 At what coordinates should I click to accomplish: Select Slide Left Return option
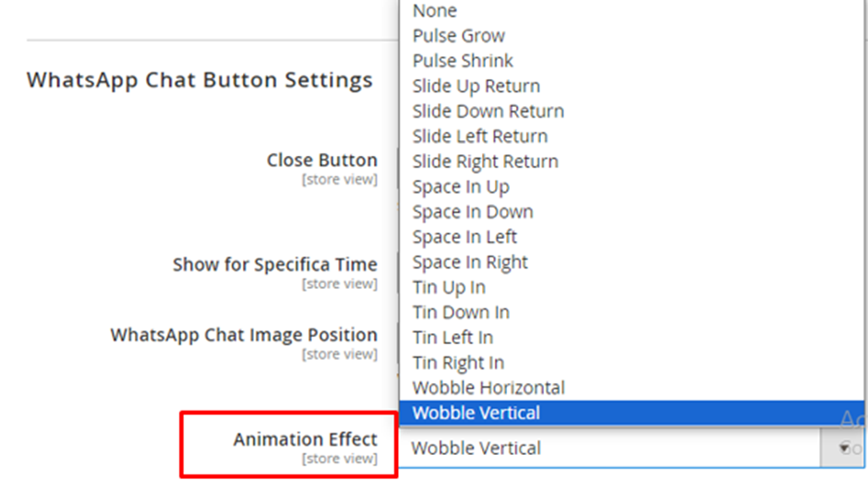tap(632, 136)
